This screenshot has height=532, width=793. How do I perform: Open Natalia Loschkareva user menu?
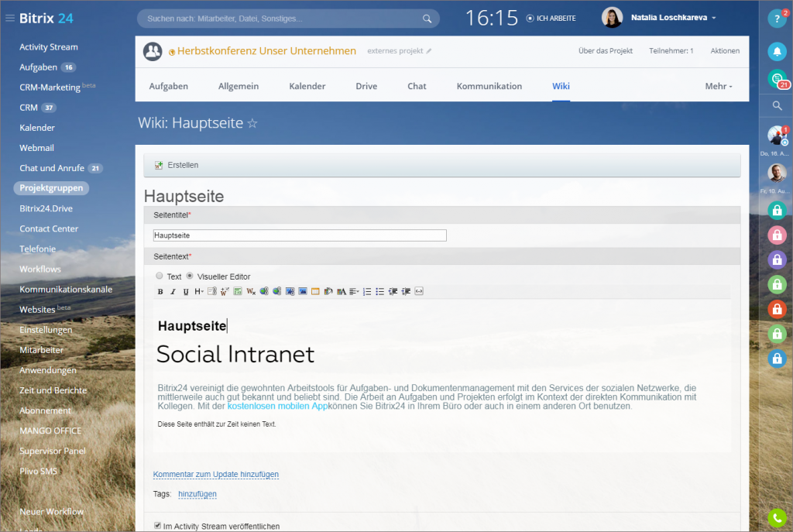pyautogui.click(x=673, y=18)
